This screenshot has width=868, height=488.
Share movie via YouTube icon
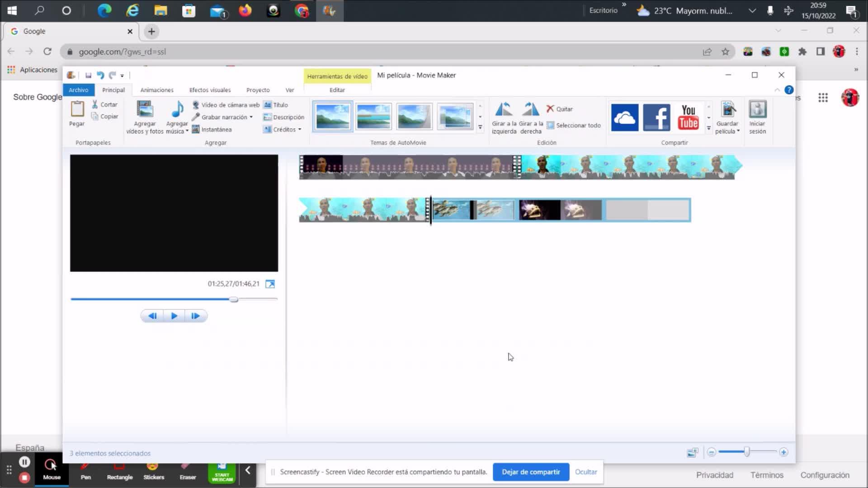tap(688, 117)
